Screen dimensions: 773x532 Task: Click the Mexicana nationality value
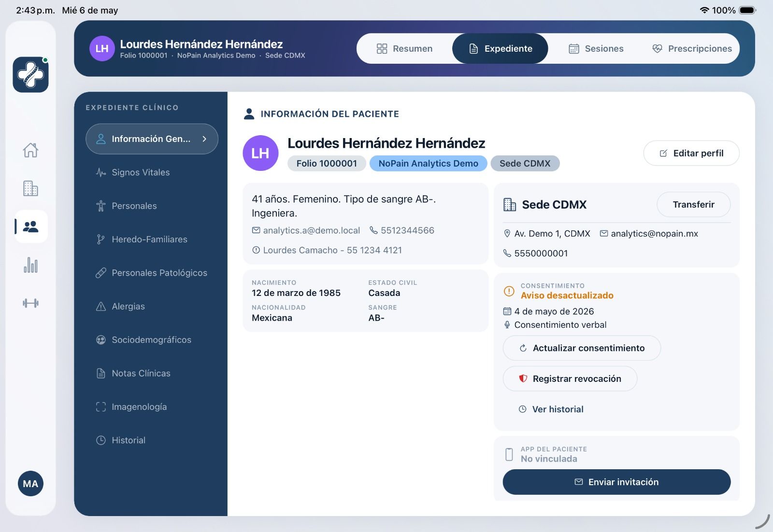tap(272, 318)
